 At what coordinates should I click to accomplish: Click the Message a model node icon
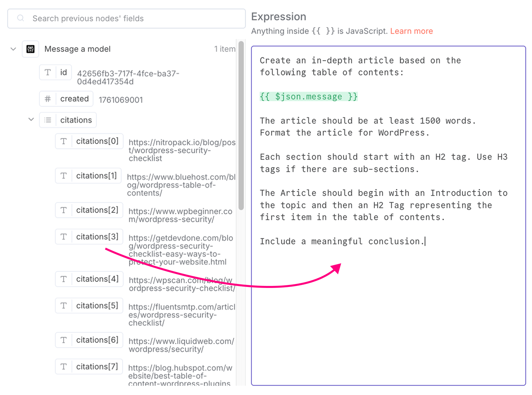(30, 49)
